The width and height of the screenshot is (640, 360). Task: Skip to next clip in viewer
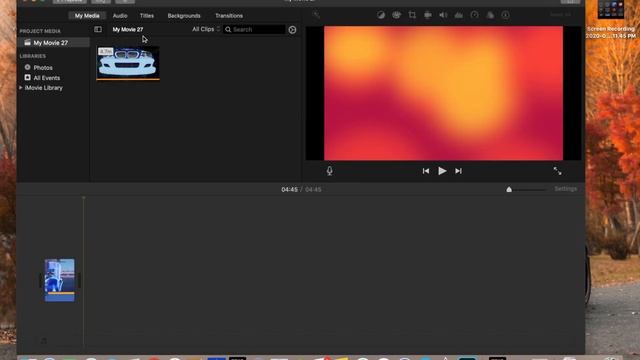coord(458,171)
